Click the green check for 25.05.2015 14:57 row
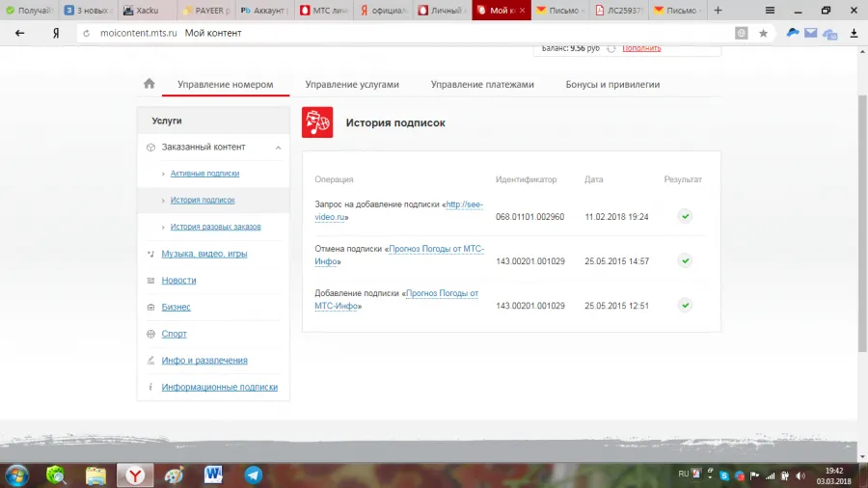 pos(686,260)
